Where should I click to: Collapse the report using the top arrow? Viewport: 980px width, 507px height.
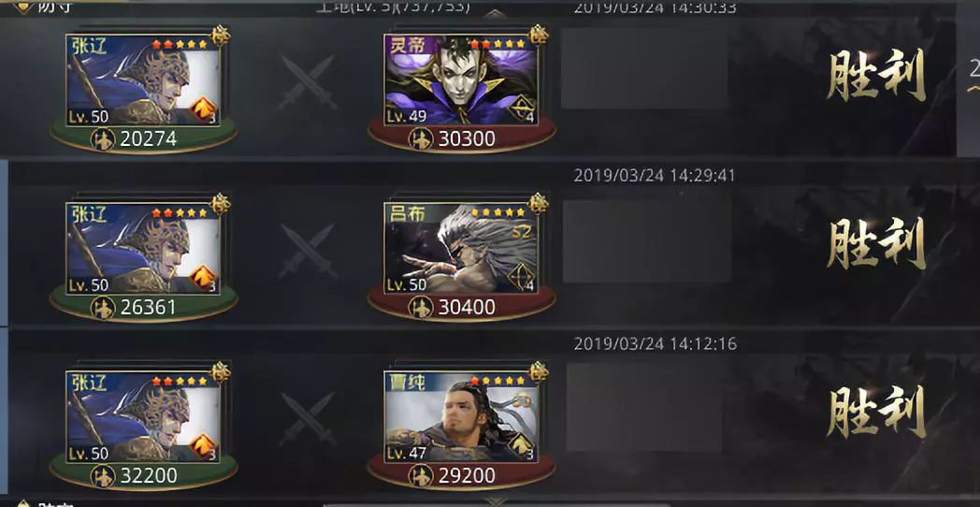click(x=495, y=13)
